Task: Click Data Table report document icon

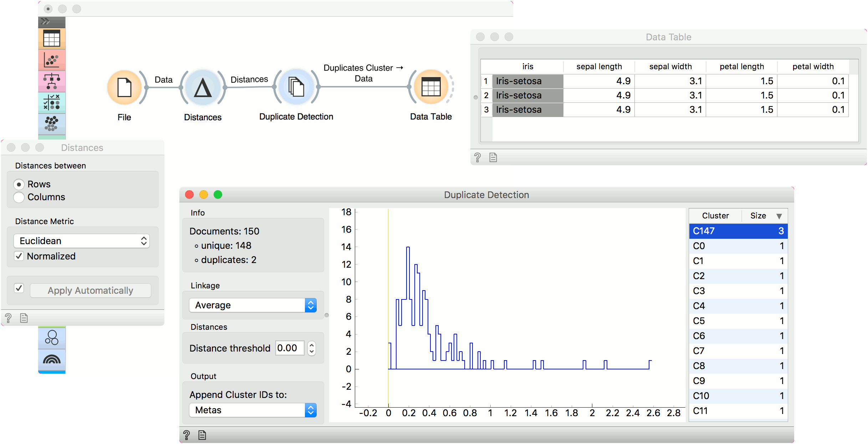Action: pyautogui.click(x=493, y=157)
